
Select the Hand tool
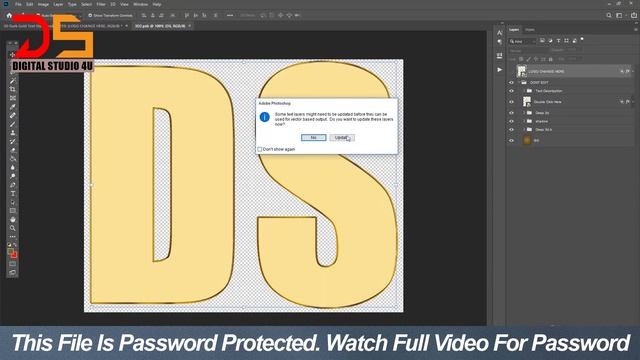click(13, 220)
